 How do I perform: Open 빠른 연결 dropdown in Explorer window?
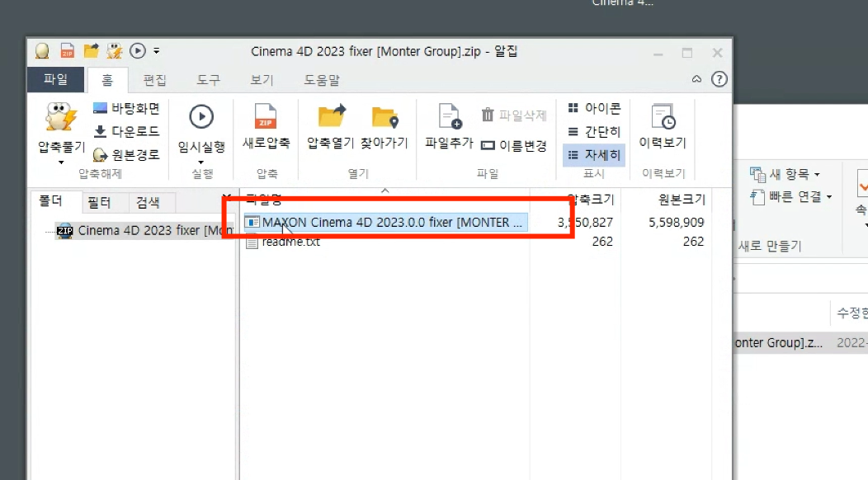(x=791, y=196)
